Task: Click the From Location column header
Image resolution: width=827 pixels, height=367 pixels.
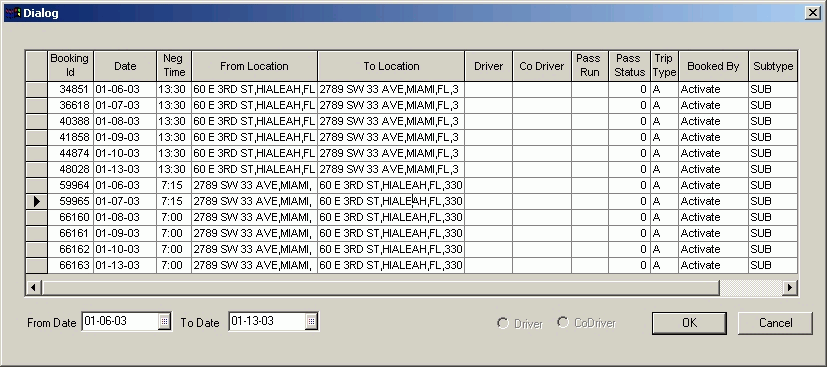Action: pos(254,66)
